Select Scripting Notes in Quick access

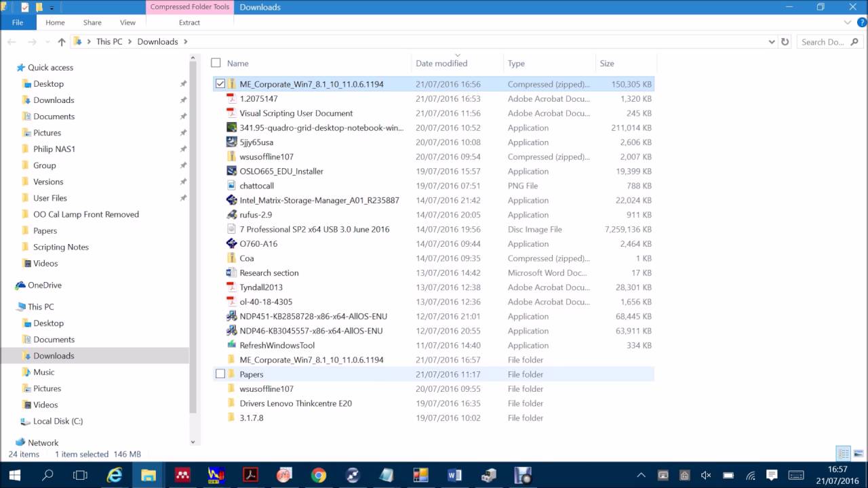[61, 247]
